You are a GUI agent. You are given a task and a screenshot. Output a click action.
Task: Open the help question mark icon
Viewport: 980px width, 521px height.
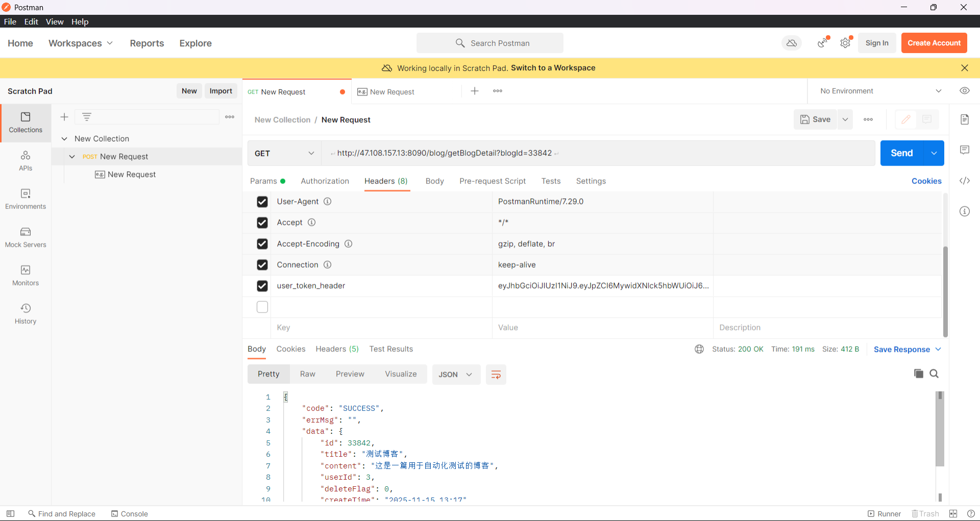(x=971, y=514)
